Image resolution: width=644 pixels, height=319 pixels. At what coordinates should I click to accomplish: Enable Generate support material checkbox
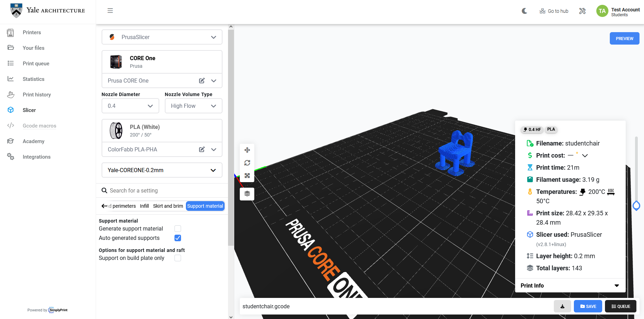(x=178, y=228)
